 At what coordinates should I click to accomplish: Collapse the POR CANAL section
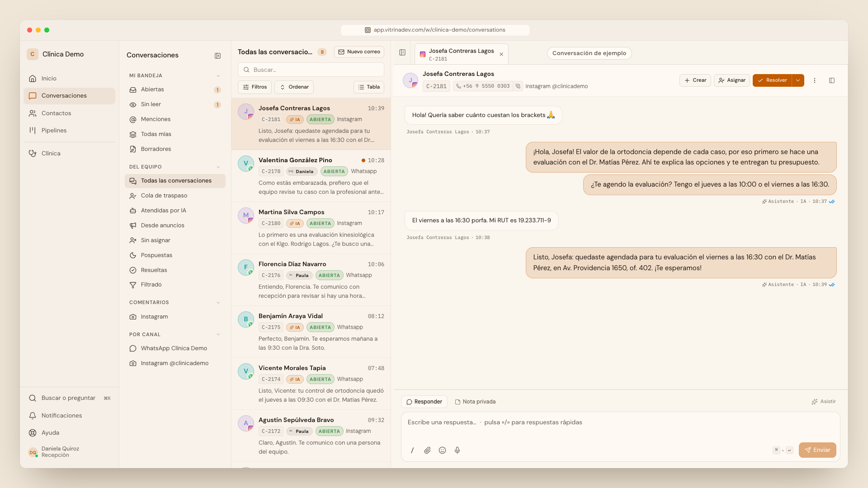(218, 335)
